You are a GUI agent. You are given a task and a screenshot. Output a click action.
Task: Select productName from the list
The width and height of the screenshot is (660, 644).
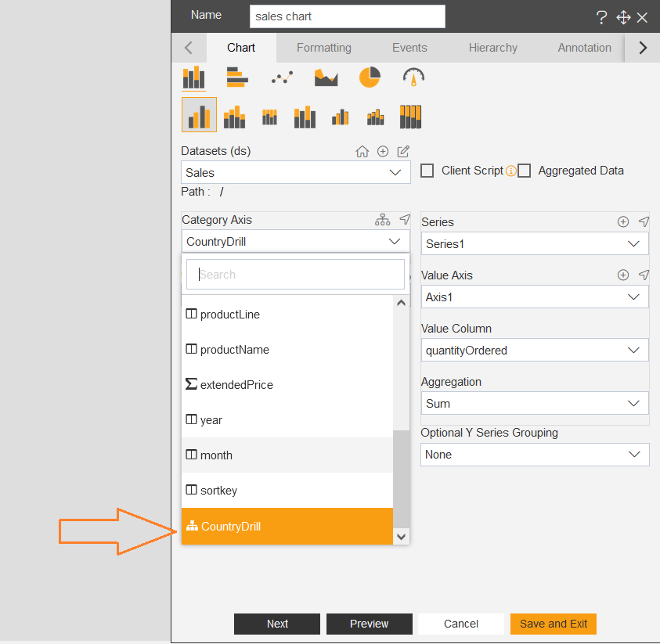(287, 350)
